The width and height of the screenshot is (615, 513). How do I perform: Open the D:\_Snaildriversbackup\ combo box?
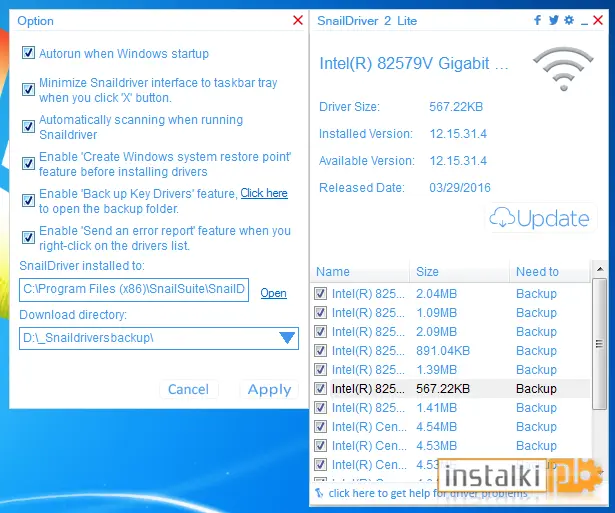[159, 338]
